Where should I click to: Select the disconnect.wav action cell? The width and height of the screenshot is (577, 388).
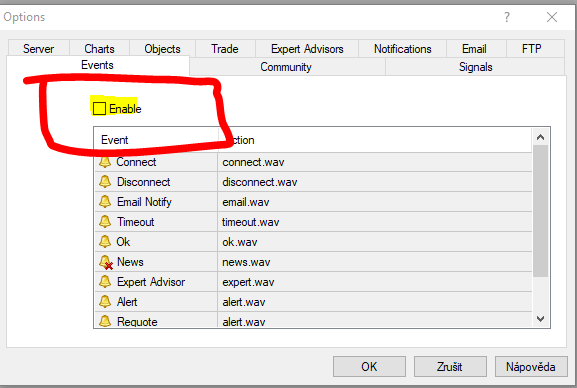point(375,182)
